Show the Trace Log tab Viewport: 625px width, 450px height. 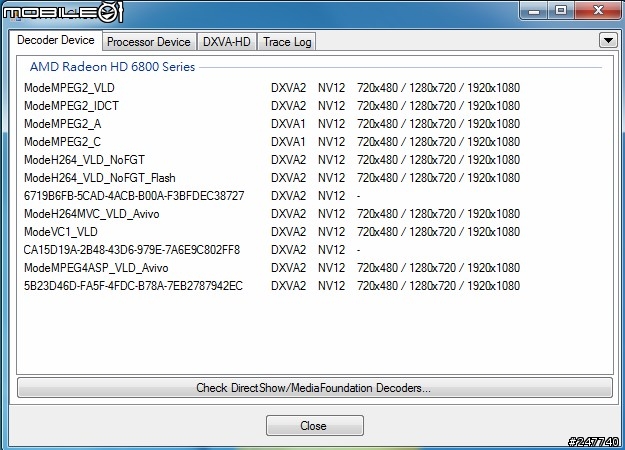tap(287, 42)
